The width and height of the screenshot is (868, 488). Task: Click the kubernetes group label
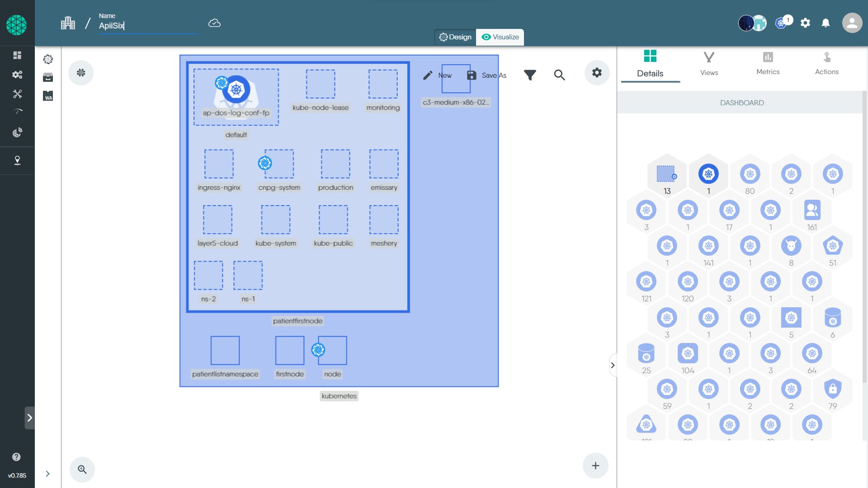pos(339,396)
